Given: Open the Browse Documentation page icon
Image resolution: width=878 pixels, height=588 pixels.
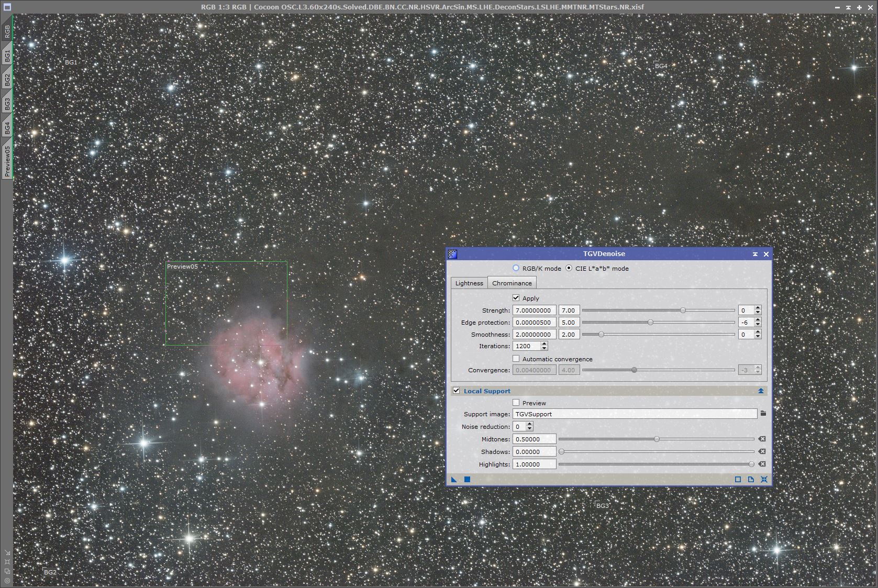Looking at the screenshot, I should click(751, 479).
